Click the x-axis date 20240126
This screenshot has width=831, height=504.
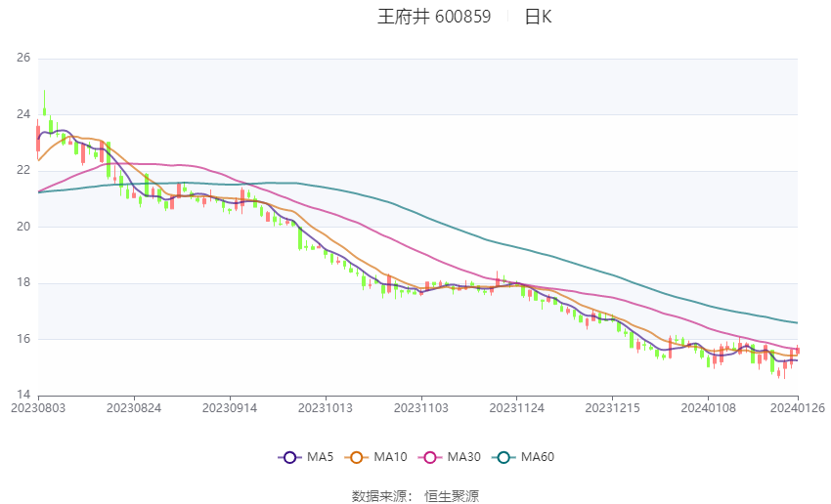pyautogui.click(x=798, y=408)
